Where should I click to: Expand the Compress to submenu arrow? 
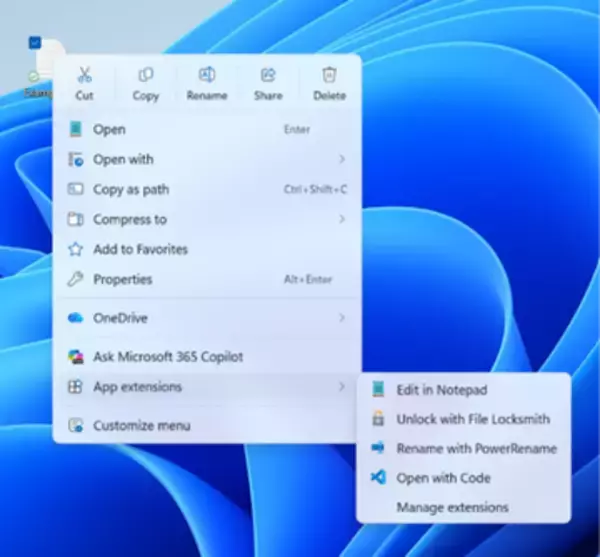click(x=342, y=219)
